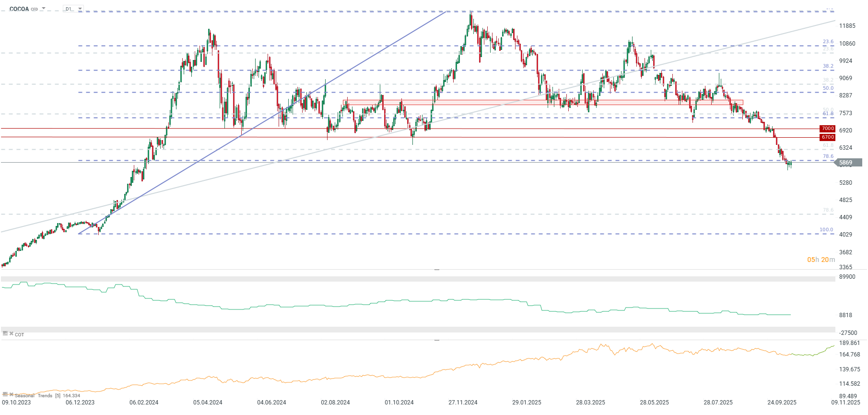This screenshot has width=868, height=415.
Task: Click the 27.11.2024 date on time axis
Action: click(x=463, y=403)
